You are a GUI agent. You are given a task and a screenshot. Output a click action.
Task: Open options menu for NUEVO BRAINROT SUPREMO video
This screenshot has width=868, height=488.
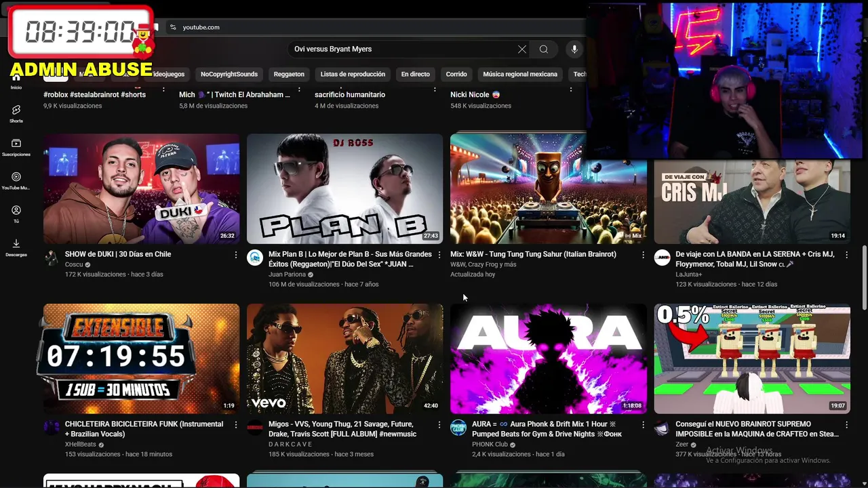pos(846,425)
